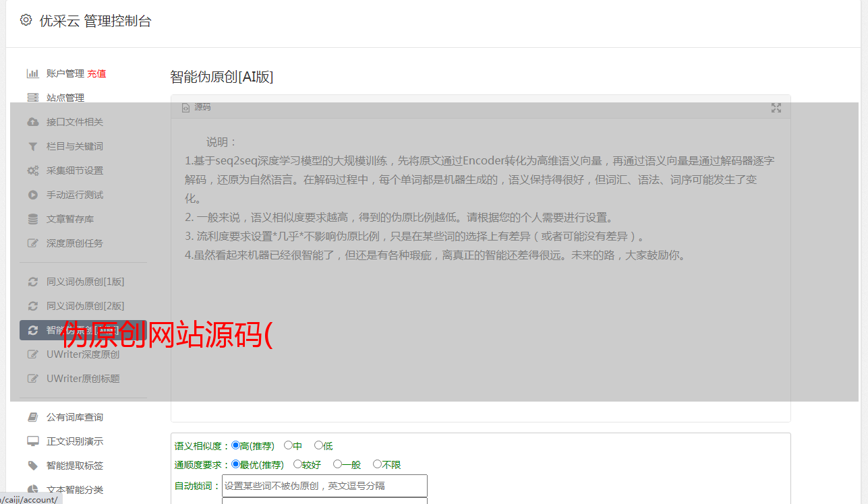Click the refresh icon next to 同义词伪原创[2版]
868x504 pixels.
[x=32, y=306]
